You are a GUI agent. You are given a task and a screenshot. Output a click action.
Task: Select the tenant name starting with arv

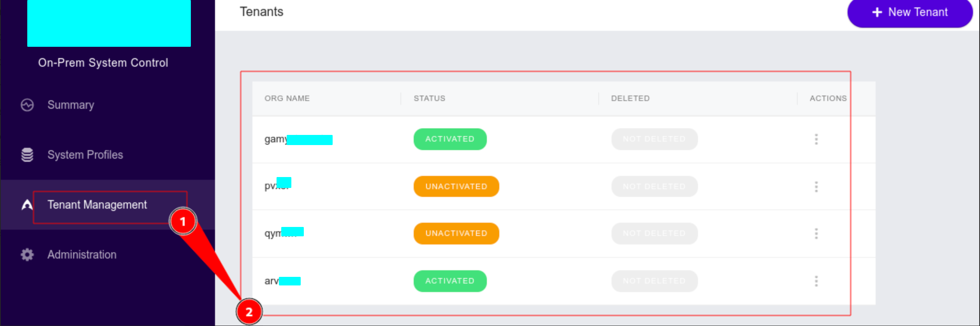(282, 281)
